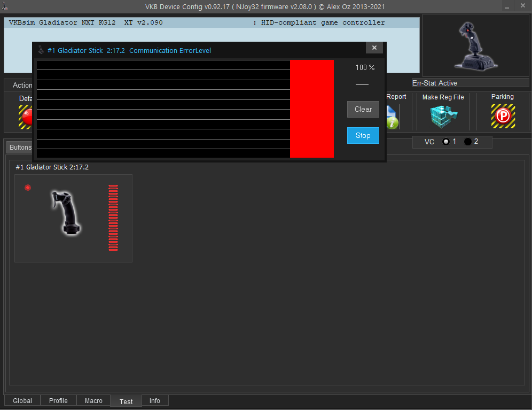
Task: Minimize the VKB Device Config window
Action: (507, 6)
